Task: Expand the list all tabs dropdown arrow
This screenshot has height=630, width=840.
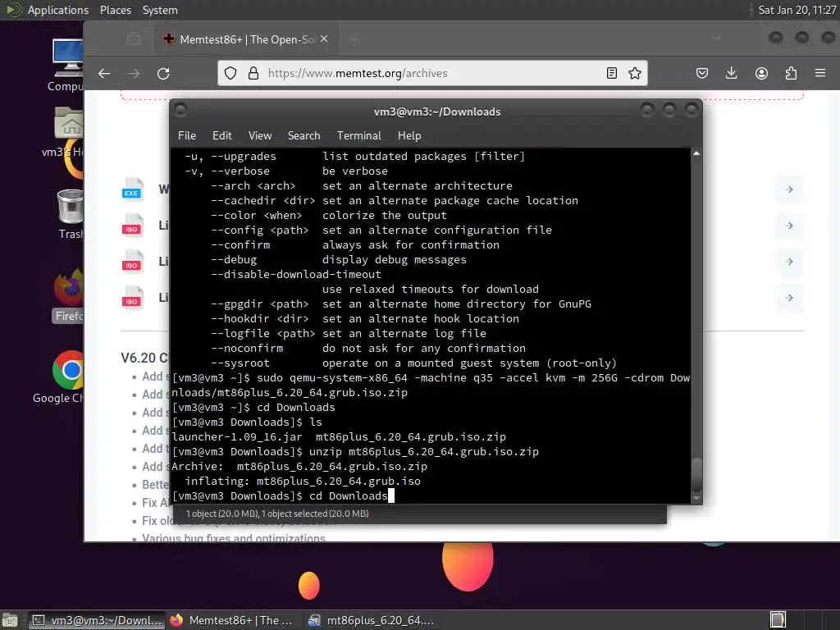Action: [716, 39]
